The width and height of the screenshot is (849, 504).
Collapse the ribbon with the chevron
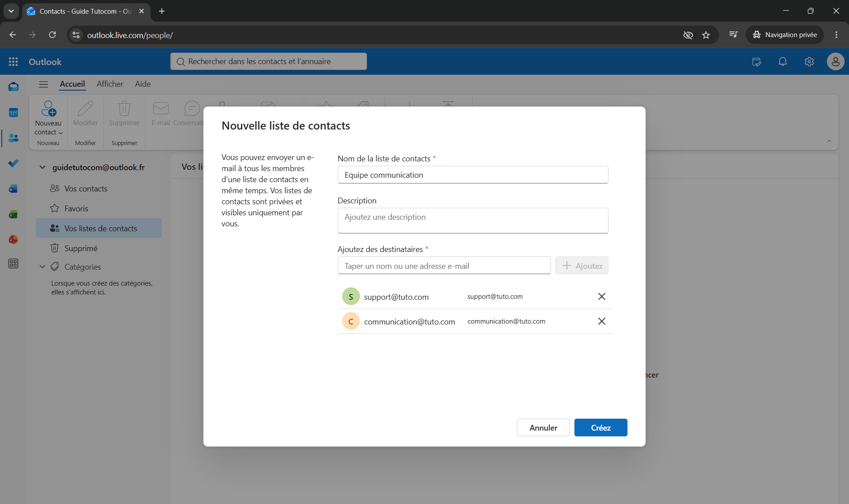tap(829, 141)
